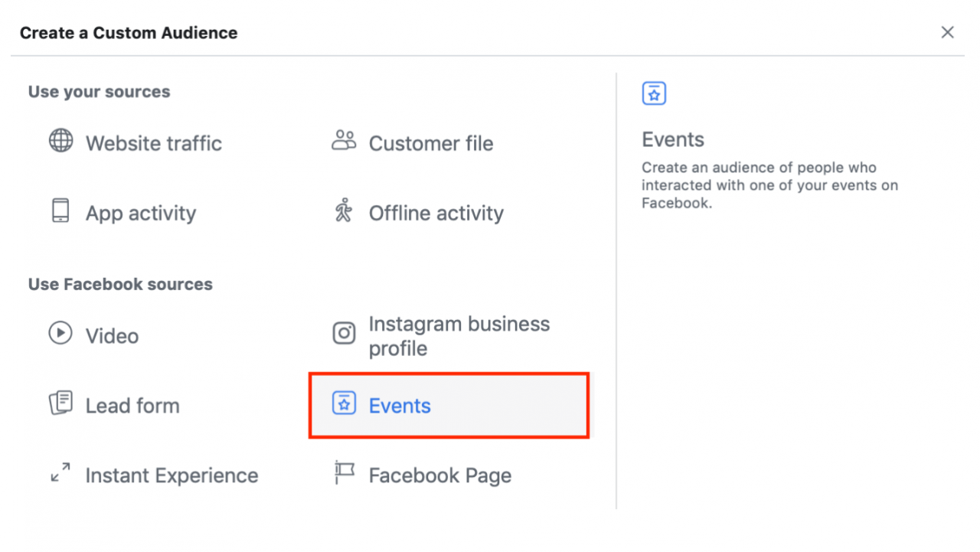Close the Create a Custom Audience dialog
Viewport: 980px width, 552px height.
[948, 32]
